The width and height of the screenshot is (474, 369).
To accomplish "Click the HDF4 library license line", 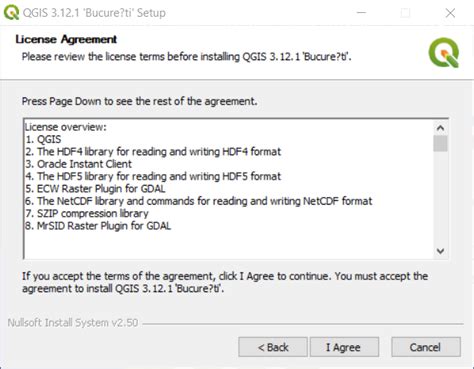I will click(x=153, y=152).
